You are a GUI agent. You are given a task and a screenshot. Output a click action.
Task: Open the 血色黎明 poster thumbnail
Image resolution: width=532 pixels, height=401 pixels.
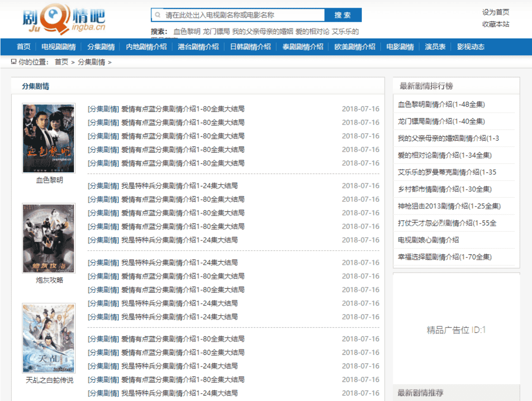(x=49, y=138)
